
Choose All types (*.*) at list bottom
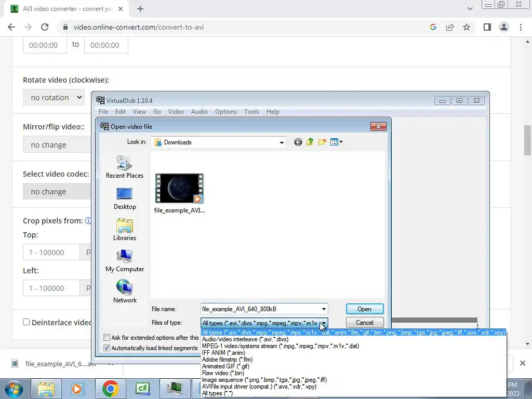tap(353, 394)
